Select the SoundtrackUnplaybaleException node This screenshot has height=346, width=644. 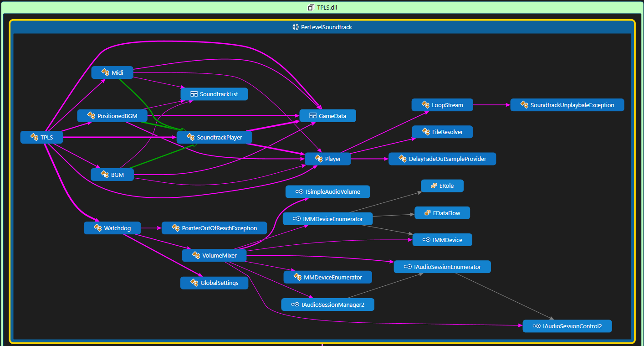[x=567, y=105]
